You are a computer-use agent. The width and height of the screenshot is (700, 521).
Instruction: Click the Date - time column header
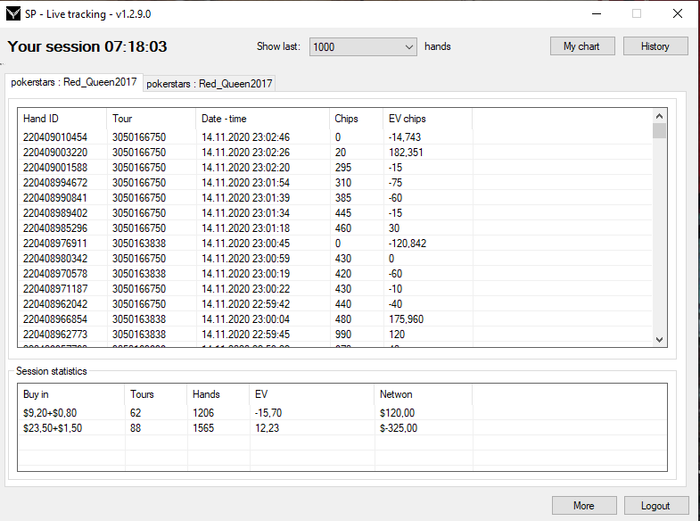coord(262,119)
